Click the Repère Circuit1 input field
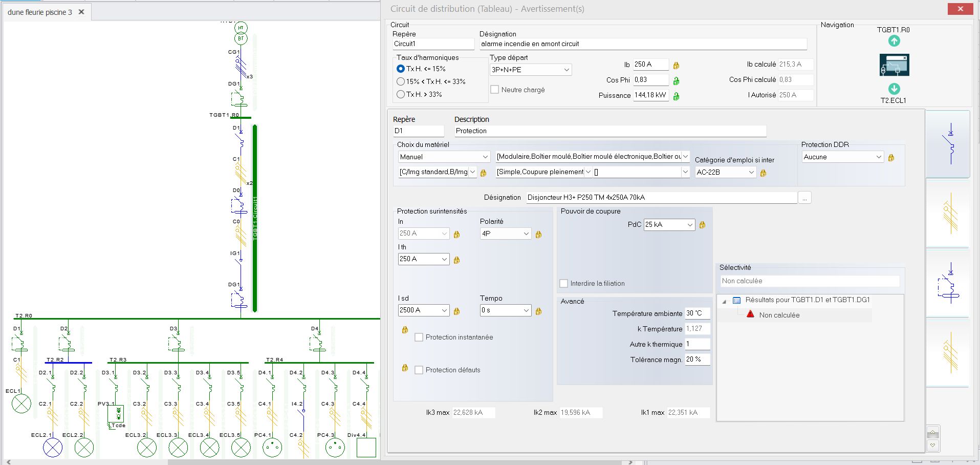 tap(433, 44)
